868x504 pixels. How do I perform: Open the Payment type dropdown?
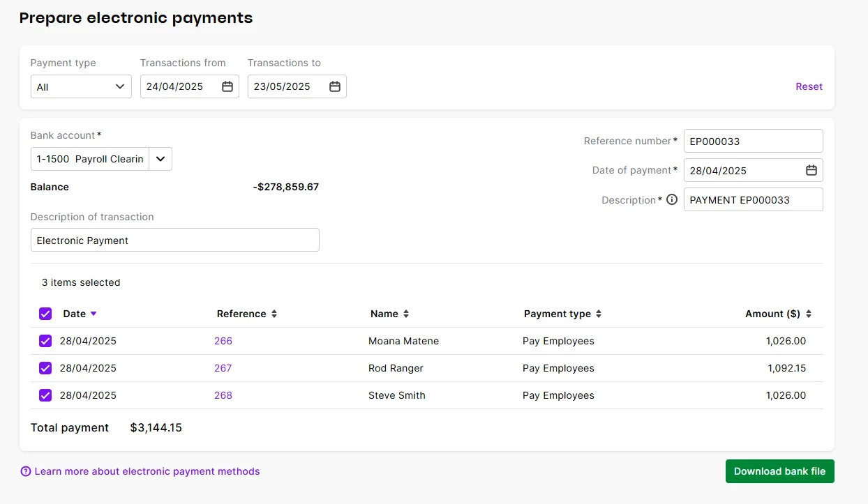point(80,86)
